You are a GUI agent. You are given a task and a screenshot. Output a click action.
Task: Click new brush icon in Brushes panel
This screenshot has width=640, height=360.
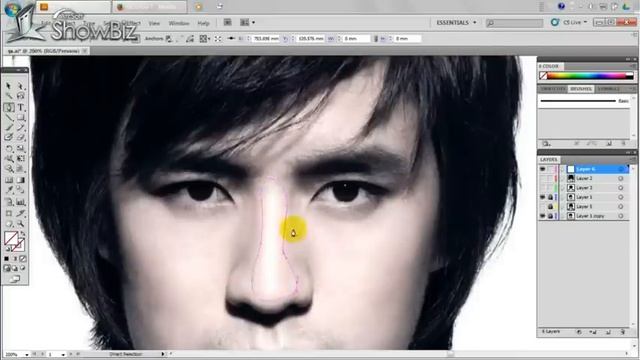609,144
